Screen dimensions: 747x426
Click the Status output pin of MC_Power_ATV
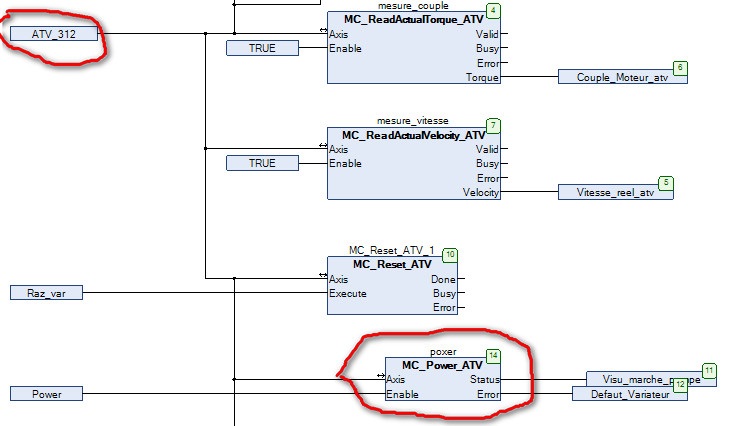[x=484, y=380]
